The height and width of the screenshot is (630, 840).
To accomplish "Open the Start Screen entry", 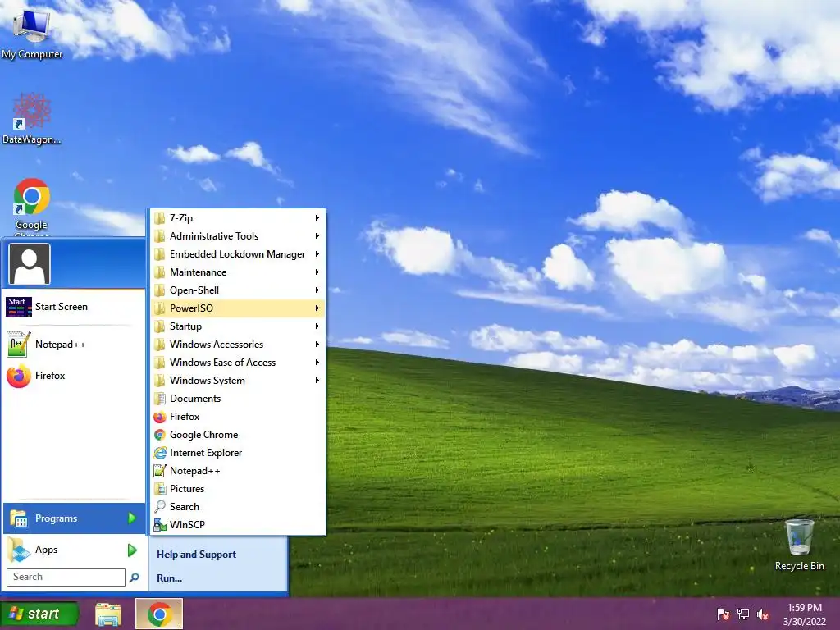I will [x=74, y=307].
